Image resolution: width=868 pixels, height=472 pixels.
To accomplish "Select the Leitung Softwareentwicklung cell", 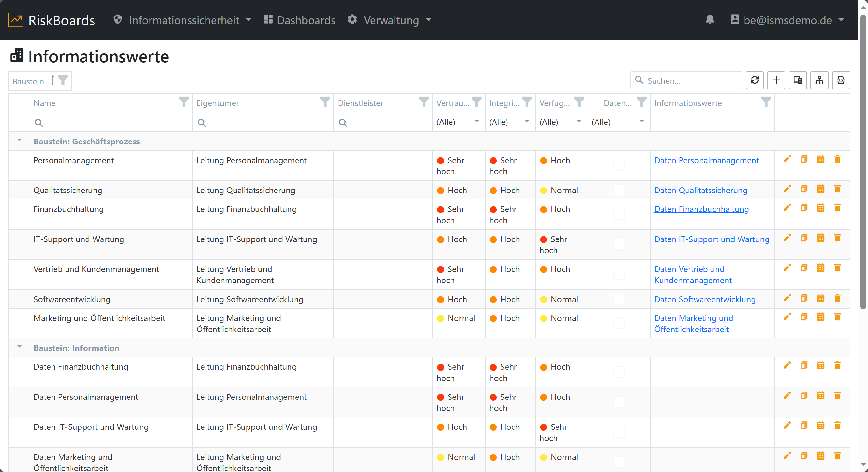I will pyautogui.click(x=263, y=299).
